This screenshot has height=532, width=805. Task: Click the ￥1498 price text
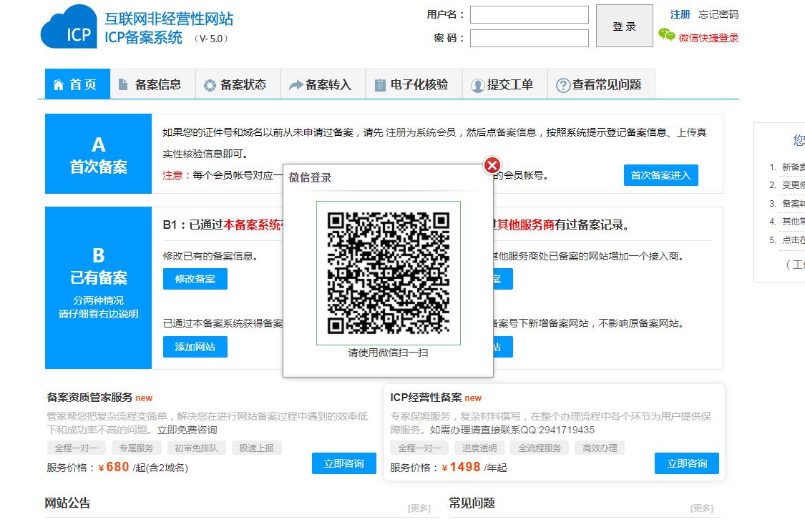pos(461,467)
